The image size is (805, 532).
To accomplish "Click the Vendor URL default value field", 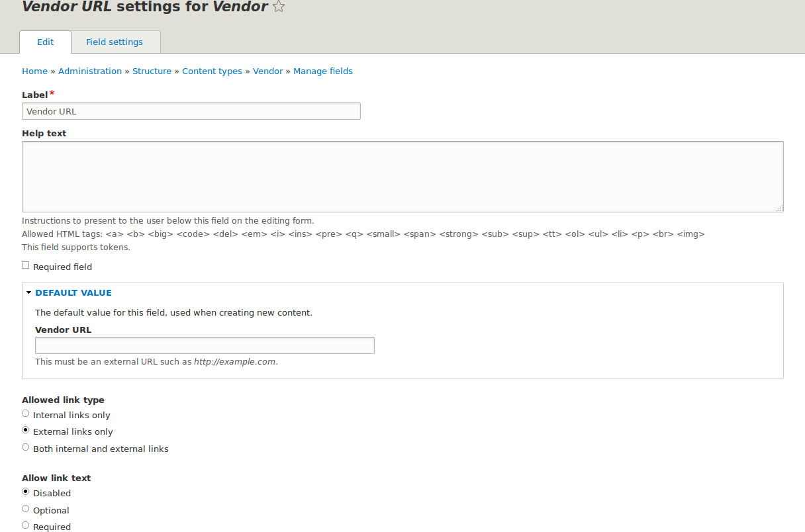I will point(204,345).
